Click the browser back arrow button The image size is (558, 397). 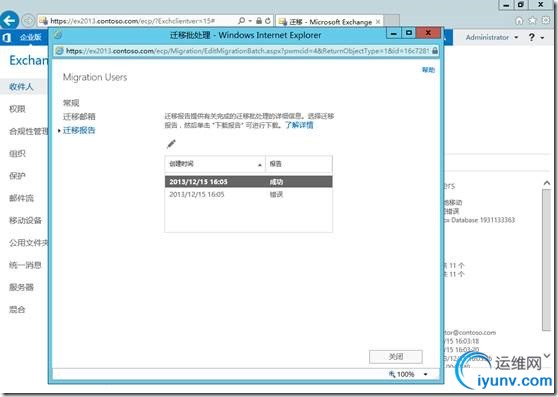tap(9, 20)
